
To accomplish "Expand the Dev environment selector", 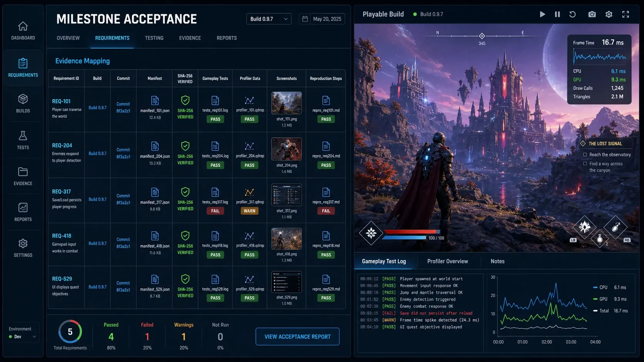I will [23, 337].
